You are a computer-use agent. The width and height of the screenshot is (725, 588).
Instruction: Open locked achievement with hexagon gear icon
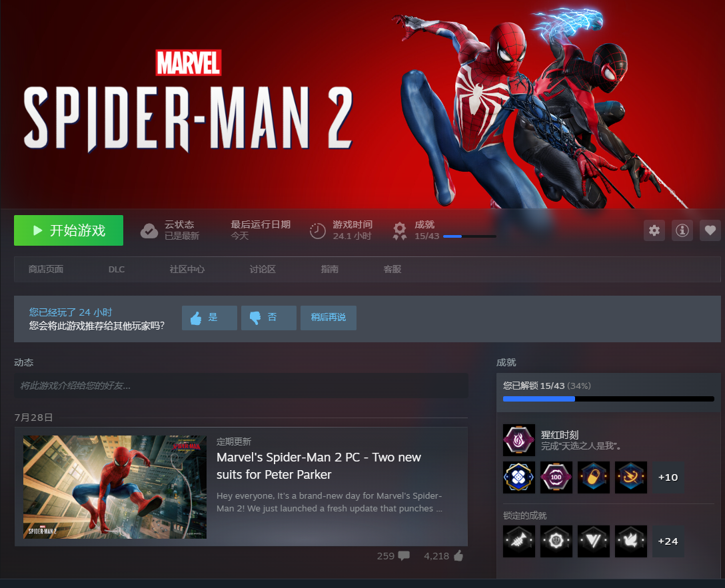point(556,541)
